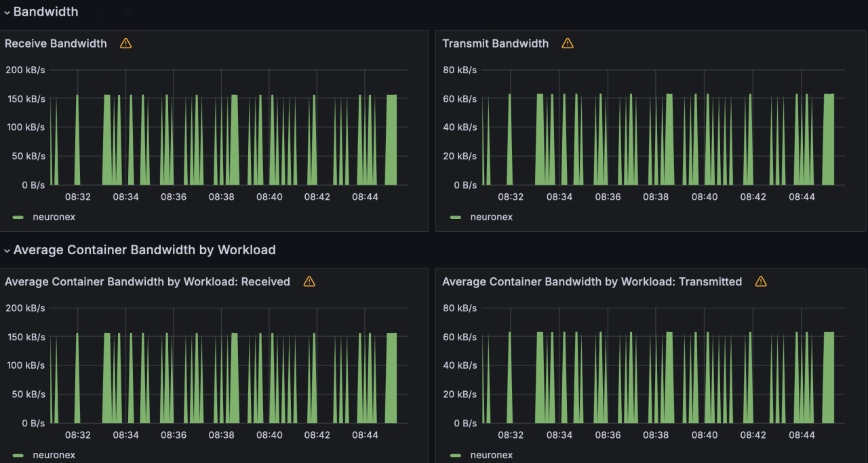The height and width of the screenshot is (463, 868).
Task: Click Average Container Bandwidth by Workload heading
Action: (144, 250)
